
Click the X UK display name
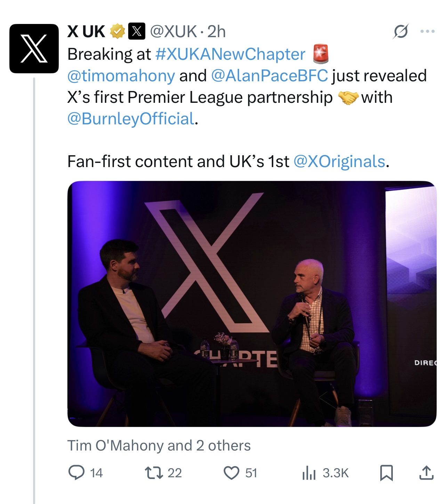click(86, 32)
